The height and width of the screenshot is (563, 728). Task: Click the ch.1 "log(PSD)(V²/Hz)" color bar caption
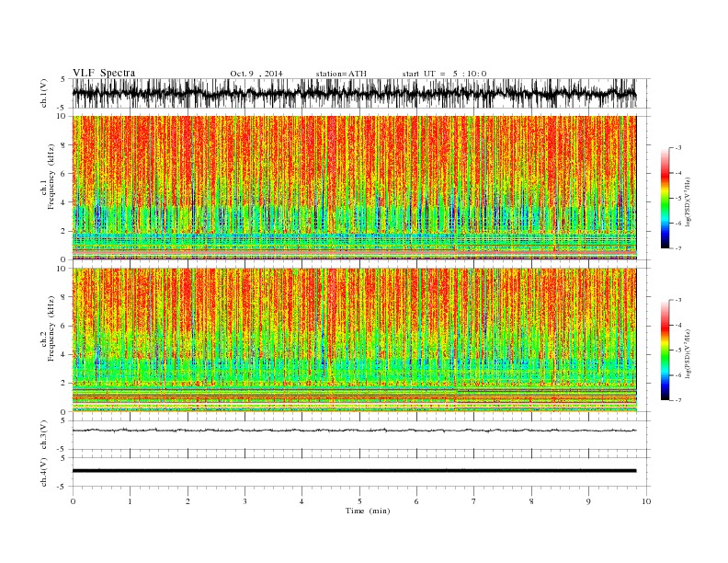tap(688, 201)
